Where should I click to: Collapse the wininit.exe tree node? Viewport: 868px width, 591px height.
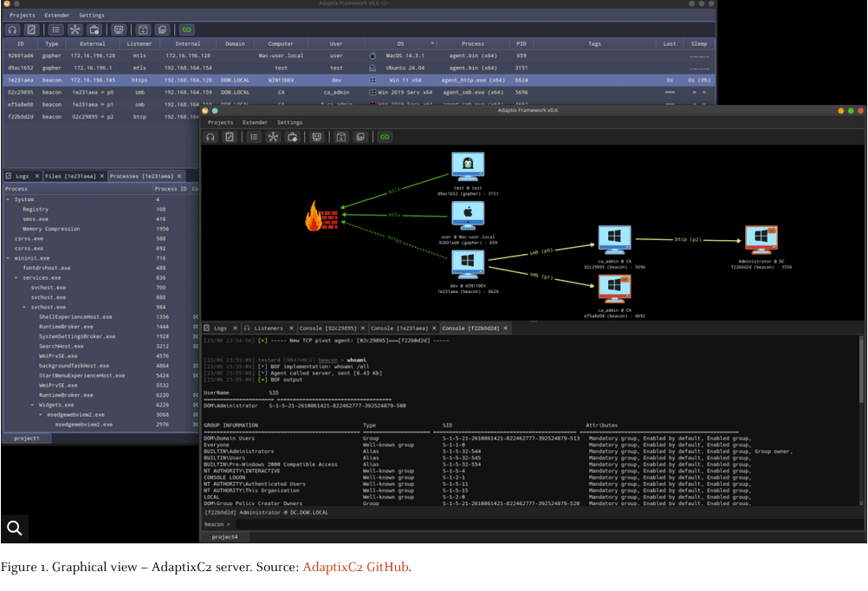click(8, 258)
